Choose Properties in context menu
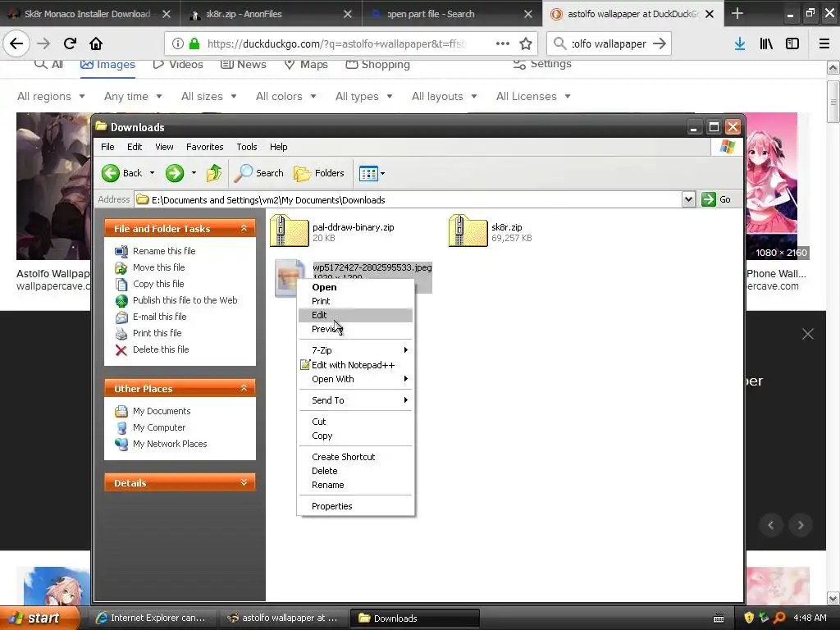 coord(356,506)
